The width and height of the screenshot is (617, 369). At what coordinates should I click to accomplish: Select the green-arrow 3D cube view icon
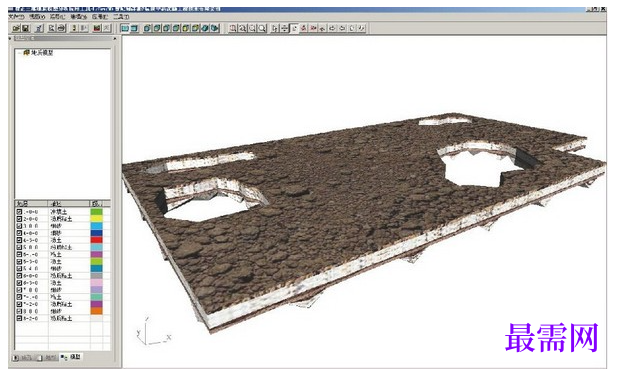click(205, 28)
